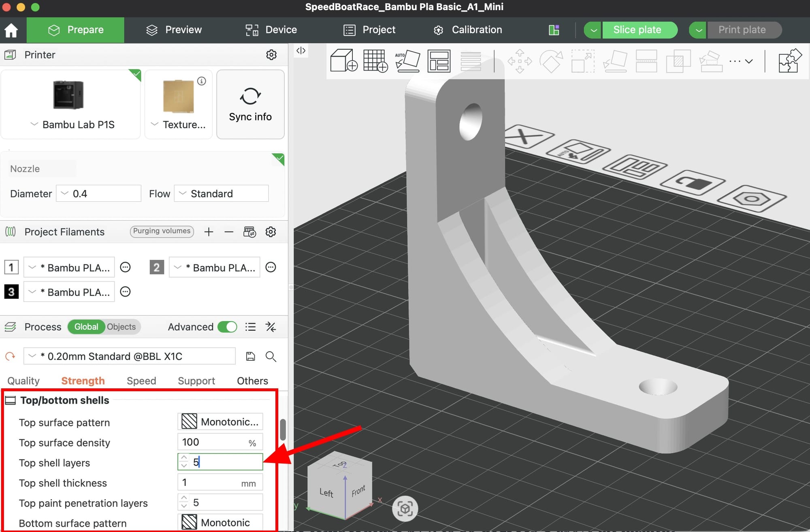The width and height of the screenshot is (810, 532).
Task: Save the process preset with disk icon
Action: 250,356
